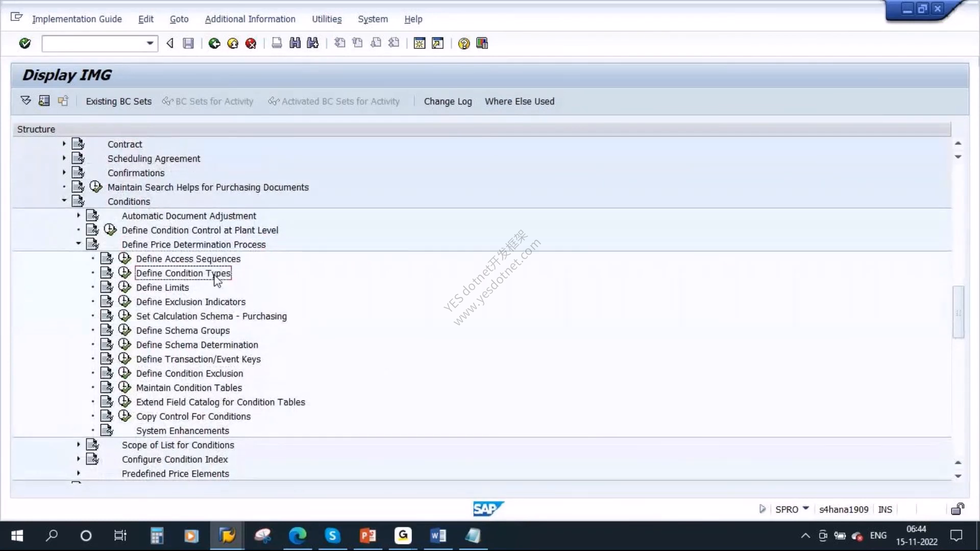Select Define Condition Types tree item

183,273
